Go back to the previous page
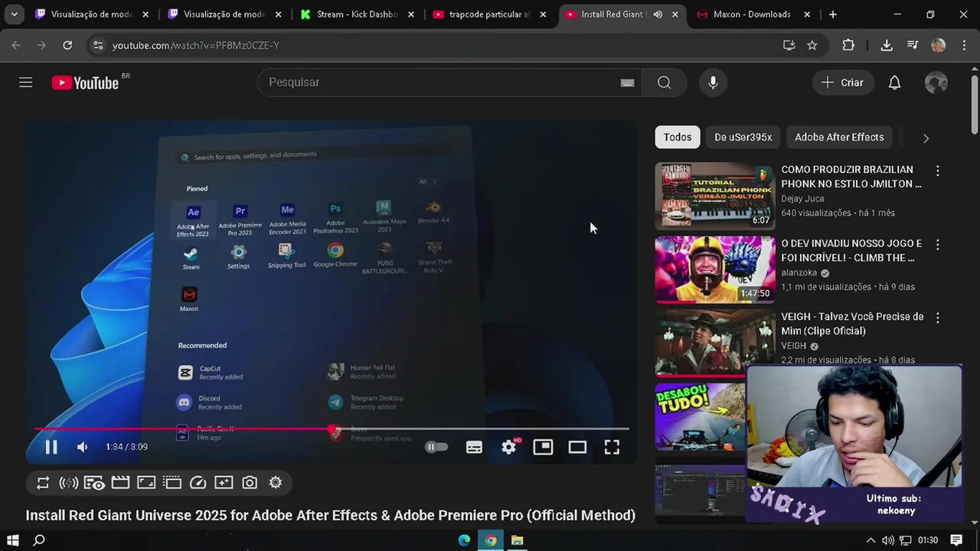 click(x=16, y=46)
